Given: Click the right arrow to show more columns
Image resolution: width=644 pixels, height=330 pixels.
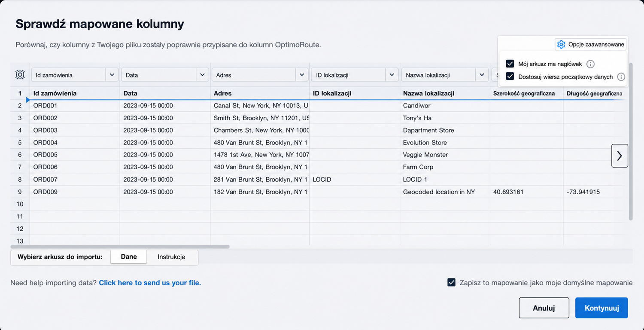Looking at the screenshot, I should [620, 156].
